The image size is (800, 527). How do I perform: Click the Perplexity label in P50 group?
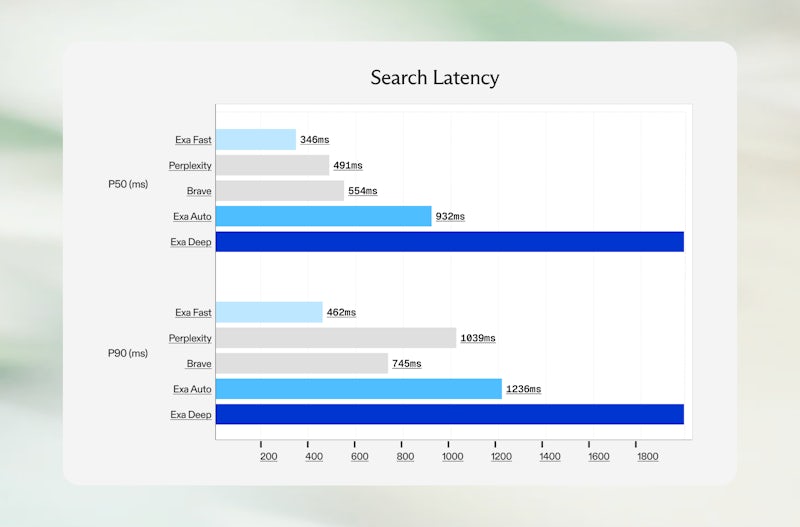(190, 165)
